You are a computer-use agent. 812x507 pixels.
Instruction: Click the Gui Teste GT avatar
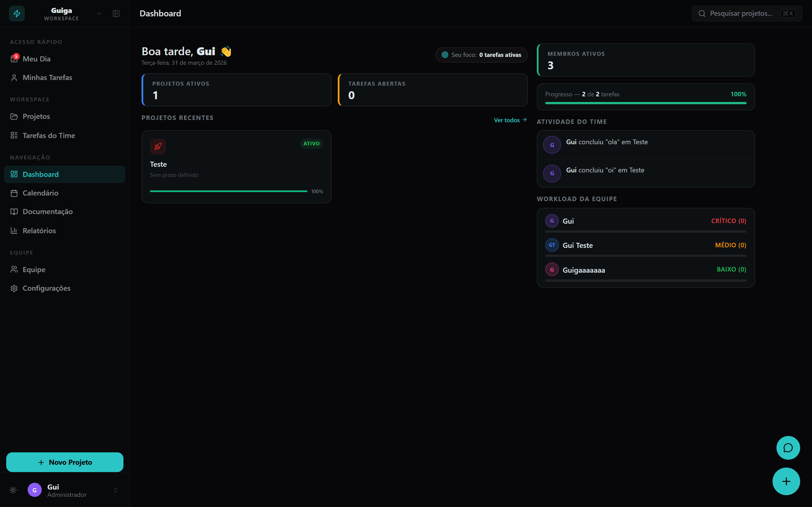[551, 245]
